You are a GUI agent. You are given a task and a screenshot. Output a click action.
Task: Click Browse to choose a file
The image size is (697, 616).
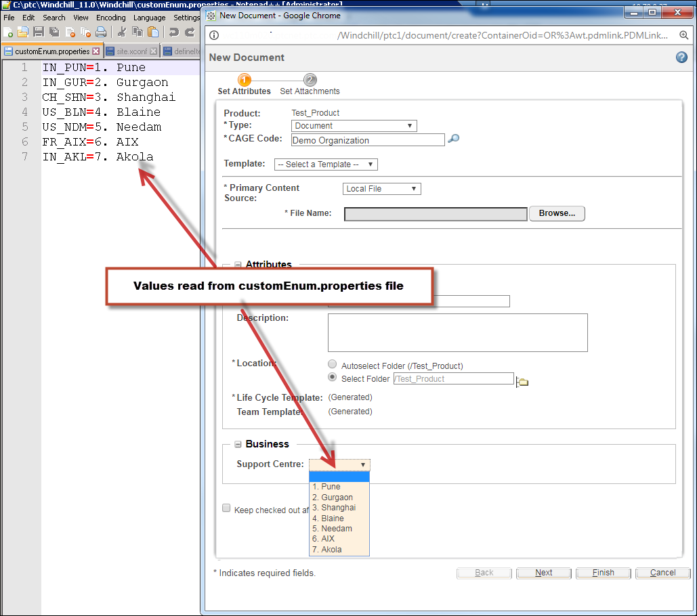pyautogui.click(x=557, y=213)
